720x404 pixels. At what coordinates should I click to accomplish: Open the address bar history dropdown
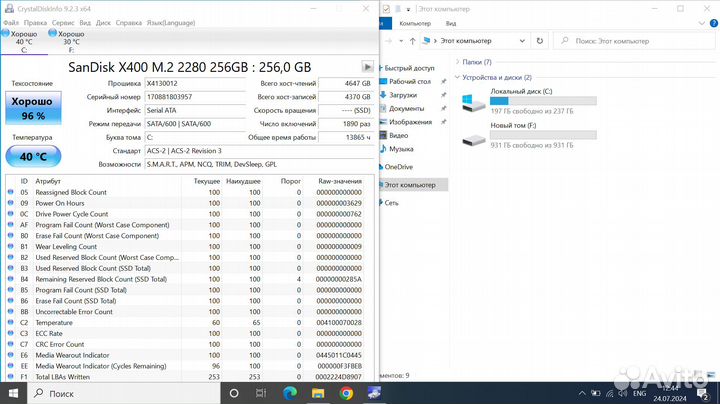point(522,41)
